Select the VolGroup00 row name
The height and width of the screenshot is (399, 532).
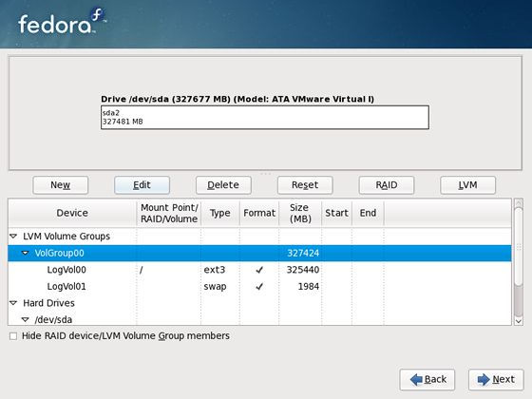coord(59,253)
